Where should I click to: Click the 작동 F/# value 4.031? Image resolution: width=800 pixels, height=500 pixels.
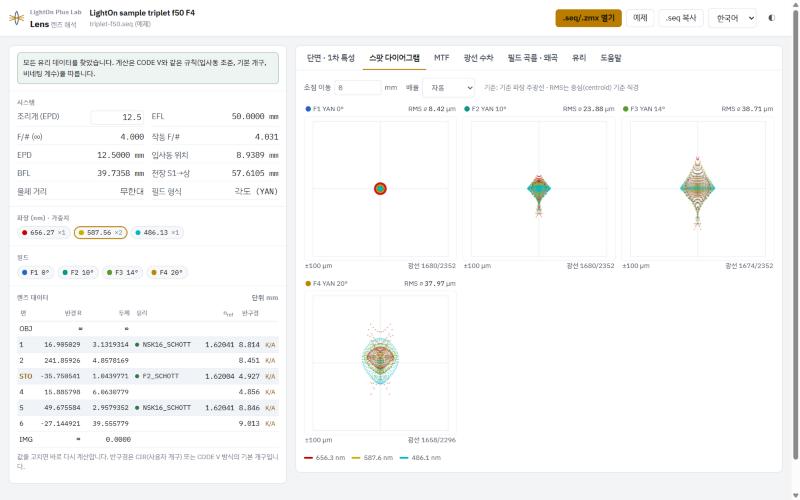(266, 137)
